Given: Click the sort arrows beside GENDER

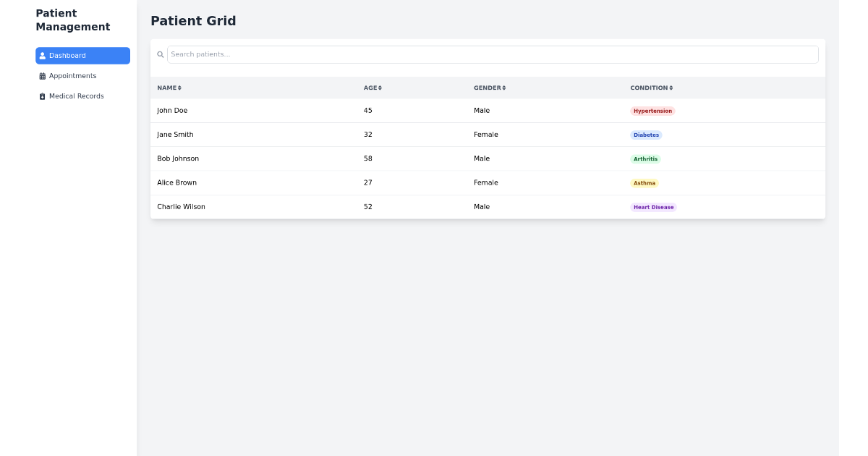Looking at the screenshot, I should coord(504,88).
